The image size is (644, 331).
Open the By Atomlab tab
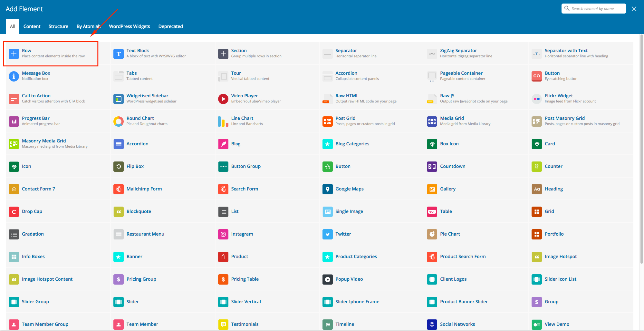[89, 26]
